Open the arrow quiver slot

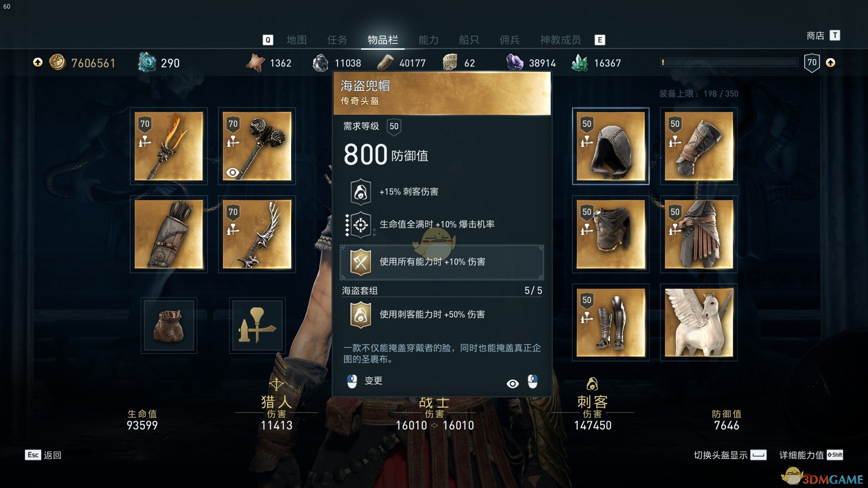[169, 234]
